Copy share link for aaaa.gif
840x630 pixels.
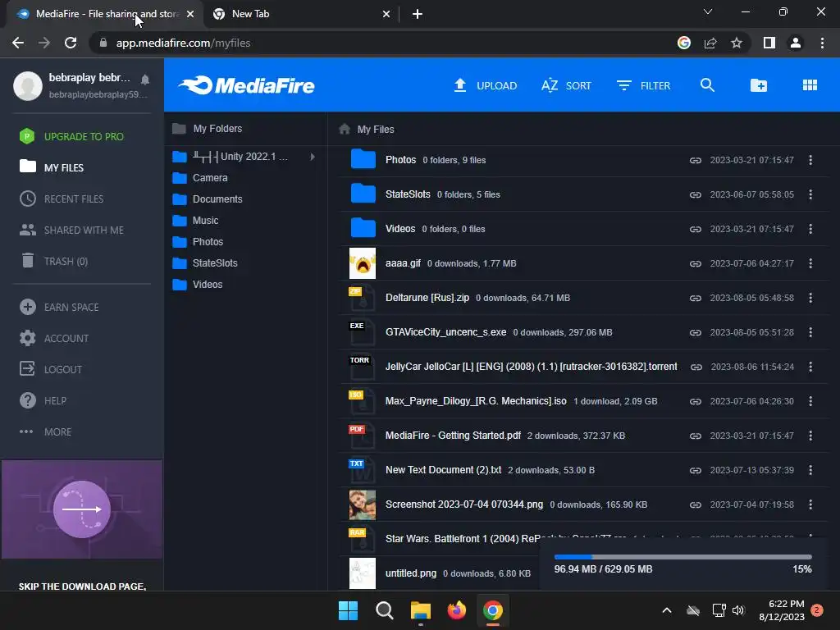696,263
